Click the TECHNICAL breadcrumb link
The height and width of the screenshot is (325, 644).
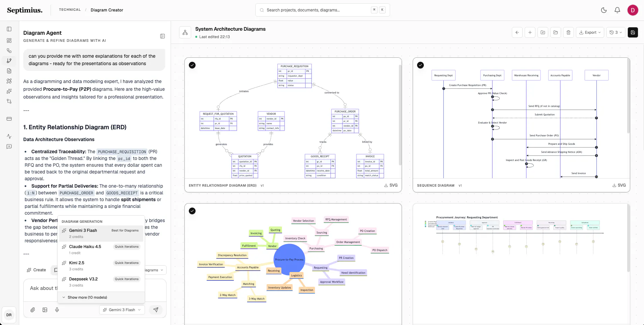coord(70,10)
